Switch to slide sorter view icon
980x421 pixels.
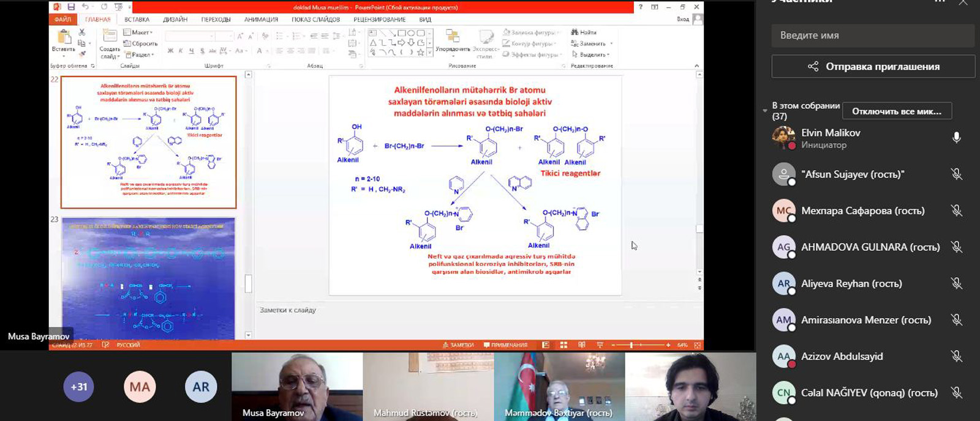tap(563, 345)
